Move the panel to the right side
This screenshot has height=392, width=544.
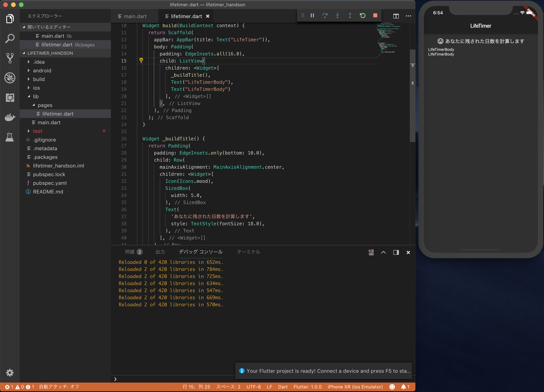(x=396, y=252)
